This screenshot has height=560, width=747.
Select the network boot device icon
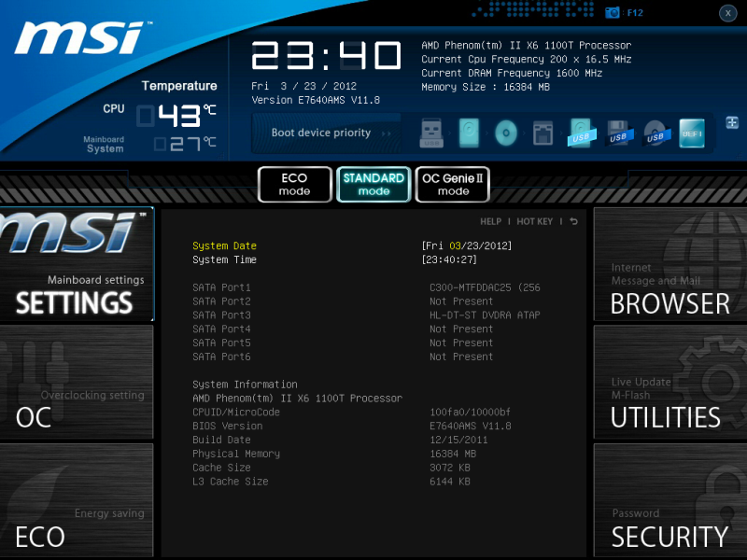point(543,133)
